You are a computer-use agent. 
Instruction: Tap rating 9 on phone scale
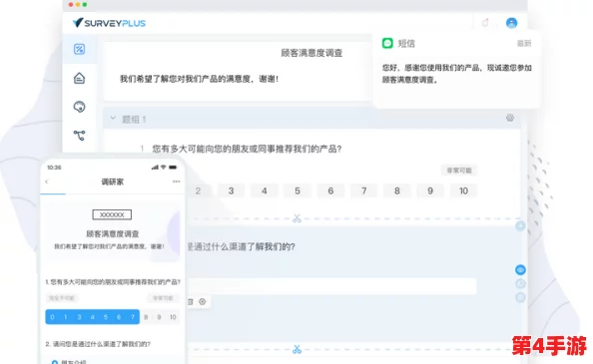(x=159, y=317)
